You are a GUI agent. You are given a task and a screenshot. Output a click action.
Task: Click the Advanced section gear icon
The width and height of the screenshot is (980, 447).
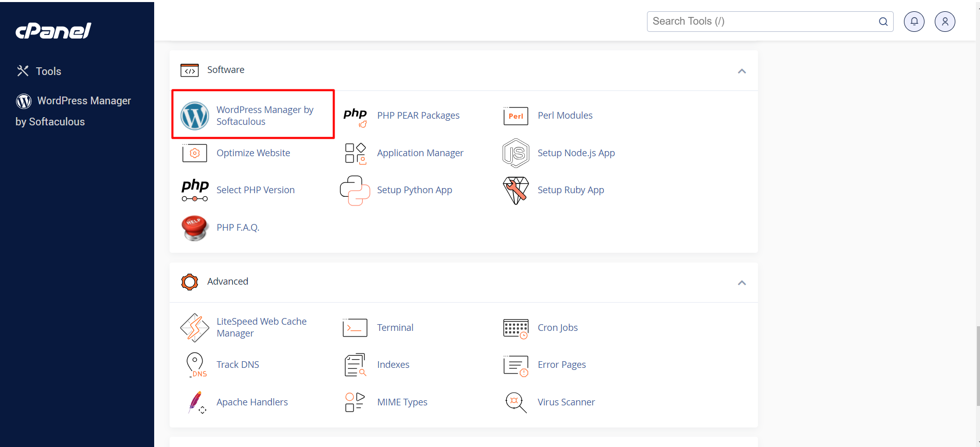point(190,282)
